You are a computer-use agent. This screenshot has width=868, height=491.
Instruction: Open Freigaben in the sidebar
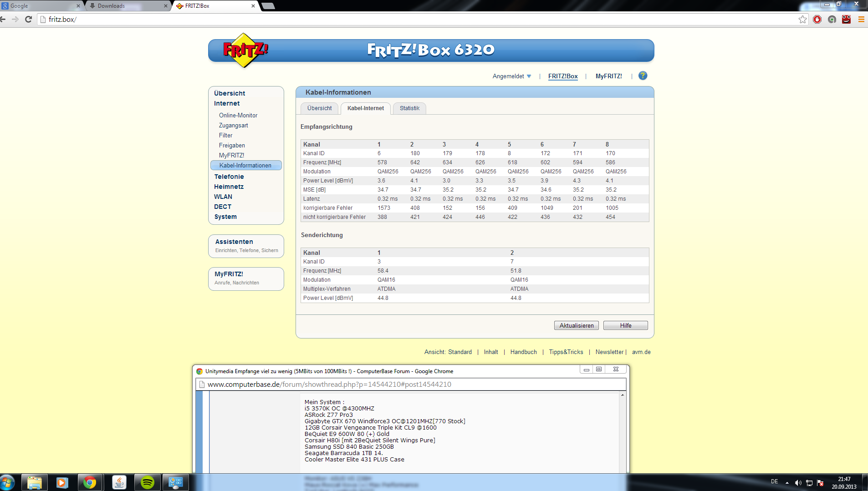(232, 146)
